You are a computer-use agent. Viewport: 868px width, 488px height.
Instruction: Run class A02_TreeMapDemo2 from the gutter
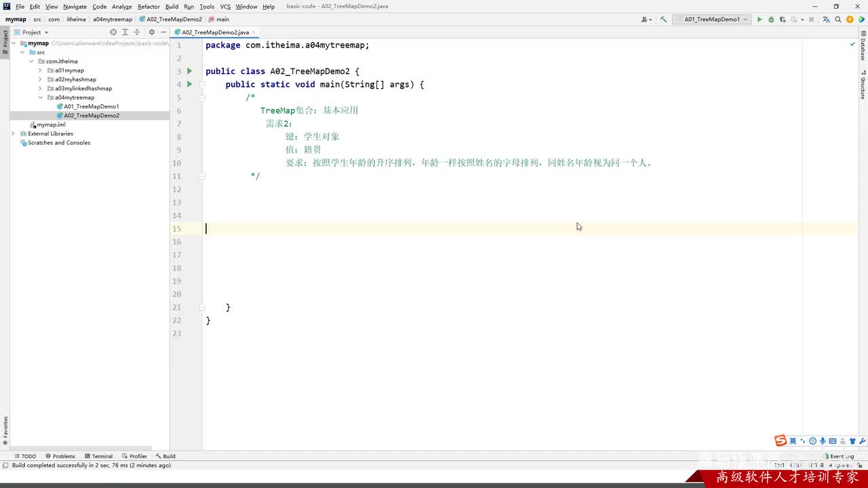pos(190,71)
